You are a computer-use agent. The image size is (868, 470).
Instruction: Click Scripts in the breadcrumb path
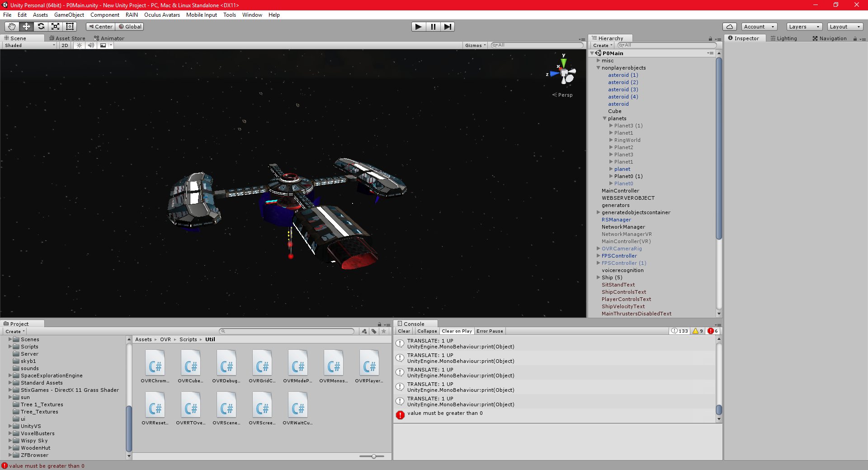coord(188,339)
